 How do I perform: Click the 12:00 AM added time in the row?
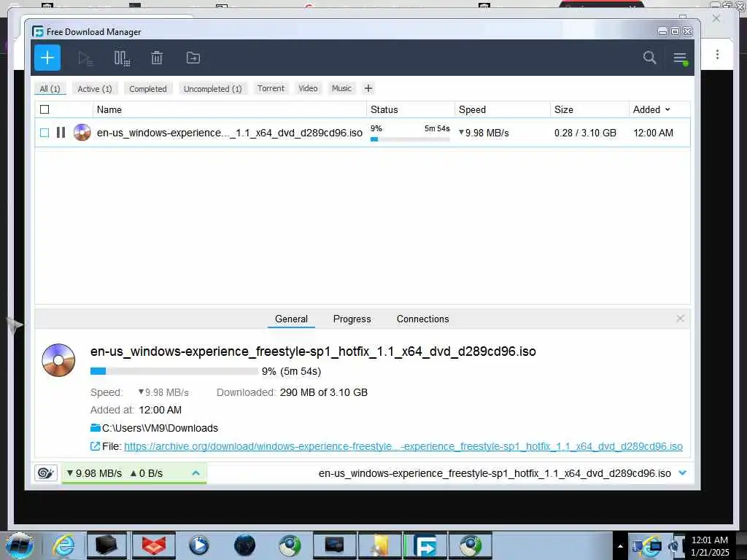tap(653, 133)
